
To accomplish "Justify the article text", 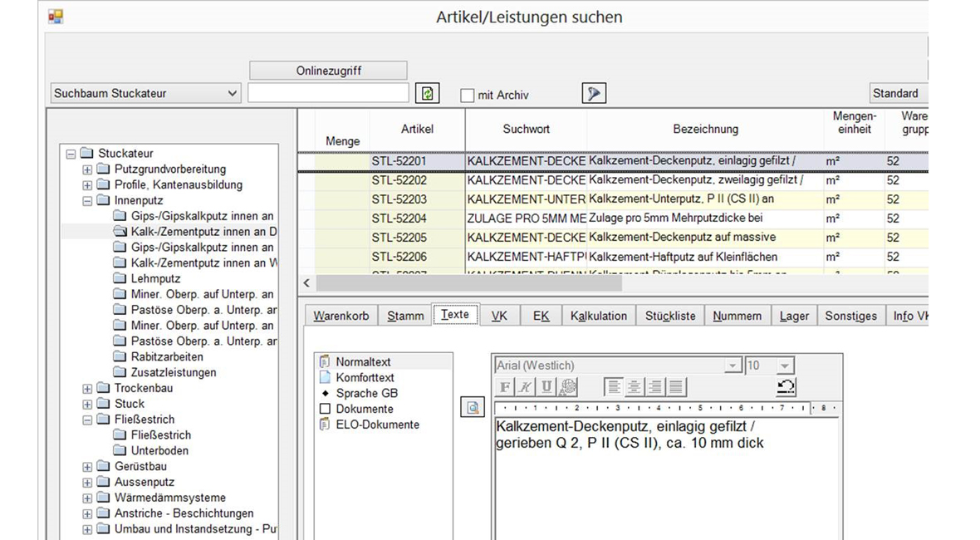I will pos(676,387).
